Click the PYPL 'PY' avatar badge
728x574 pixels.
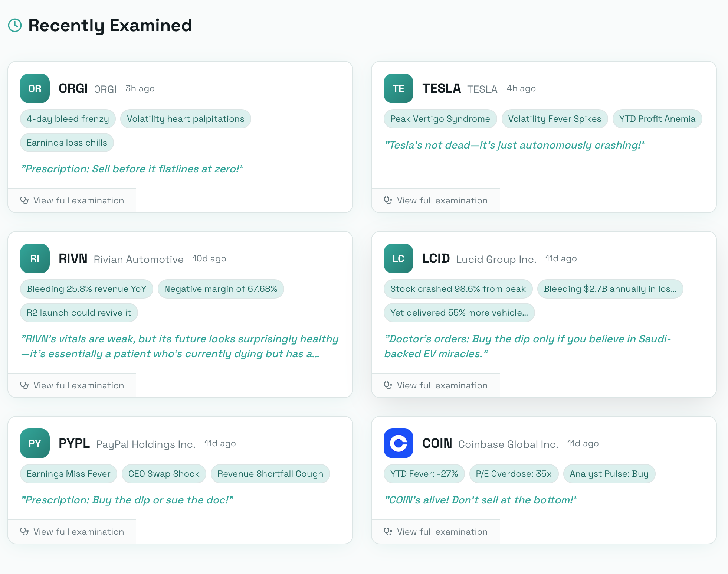coord(35,443)
